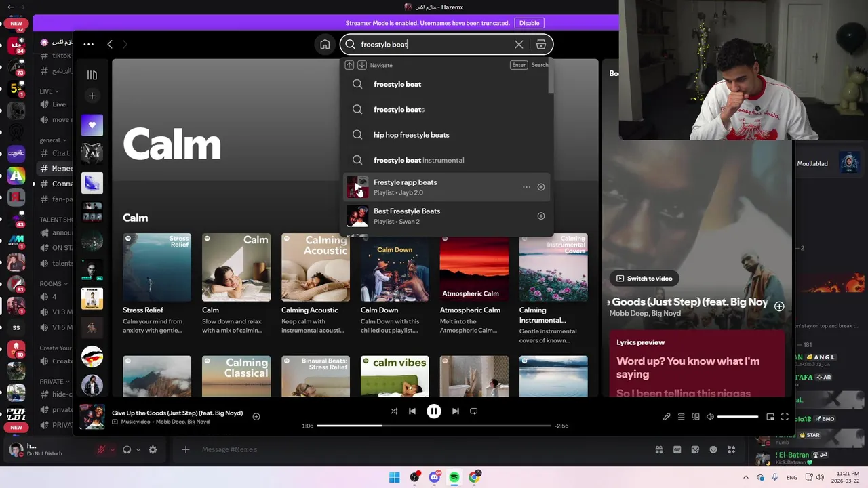Go to Spotify Home with house icon
This screenshot has height=488, width=868.
[325, 45]
